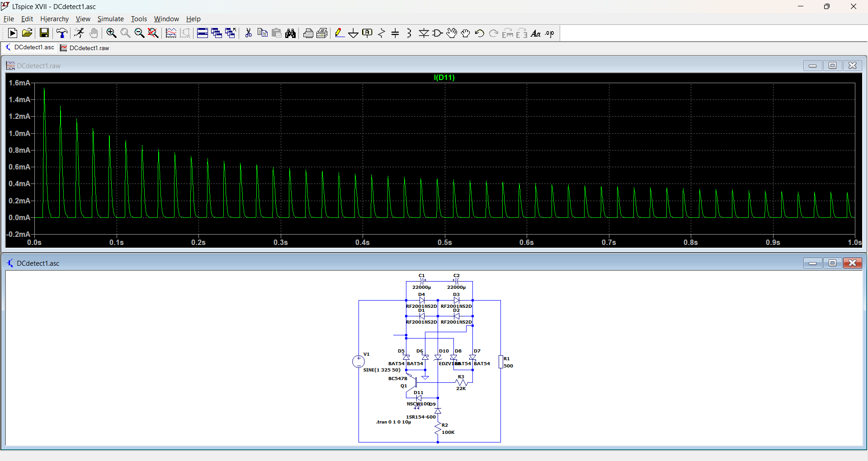Tile windows horizontally icon

pos(203,33)
